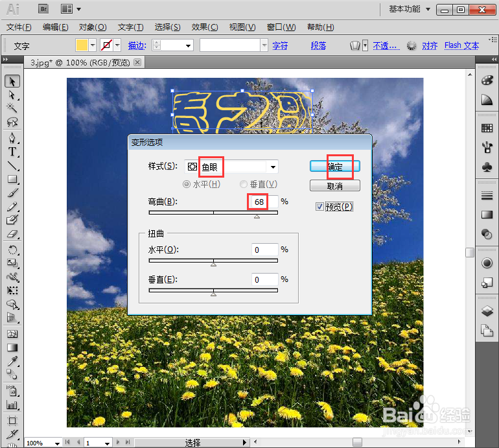Select the Direct Selection tool
Screen dimensions: 499x448
(12, 95)
